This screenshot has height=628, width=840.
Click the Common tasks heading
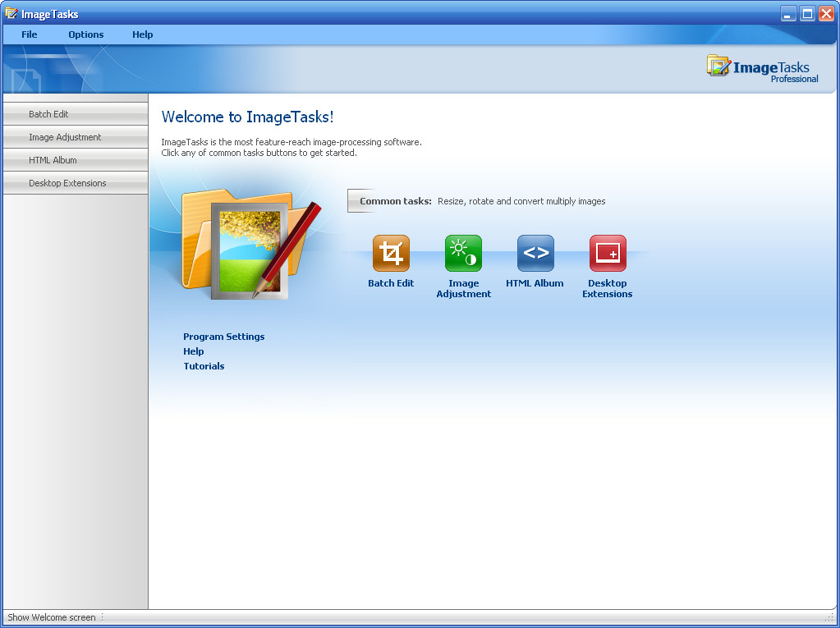point(395,201)
